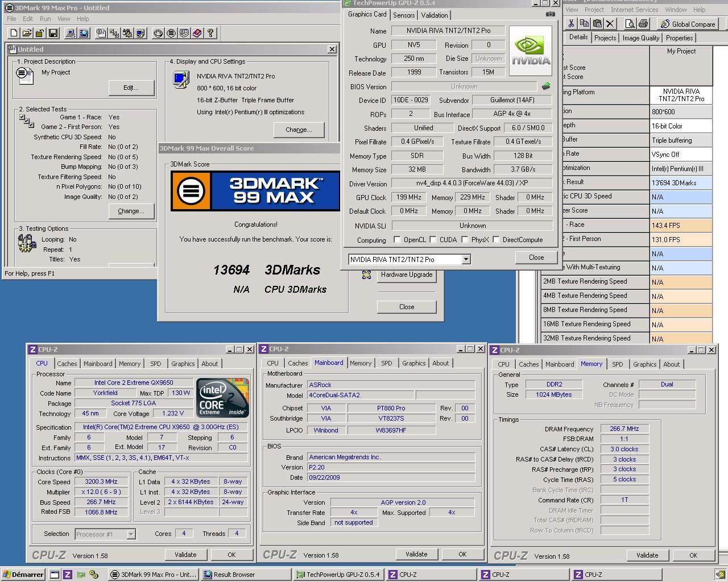Click the purple help book icon

(x=197, y=34)
